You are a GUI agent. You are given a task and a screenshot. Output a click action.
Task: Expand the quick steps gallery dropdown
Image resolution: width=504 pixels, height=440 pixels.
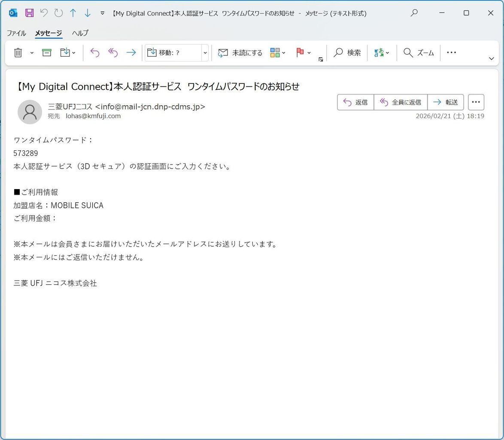click(205, 53)
